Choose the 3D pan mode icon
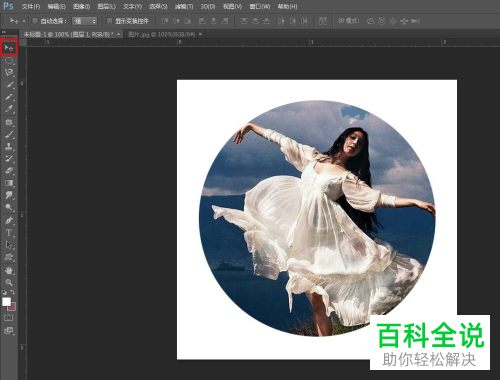Screen dimensions: 500x380 (x=393, y=21)
